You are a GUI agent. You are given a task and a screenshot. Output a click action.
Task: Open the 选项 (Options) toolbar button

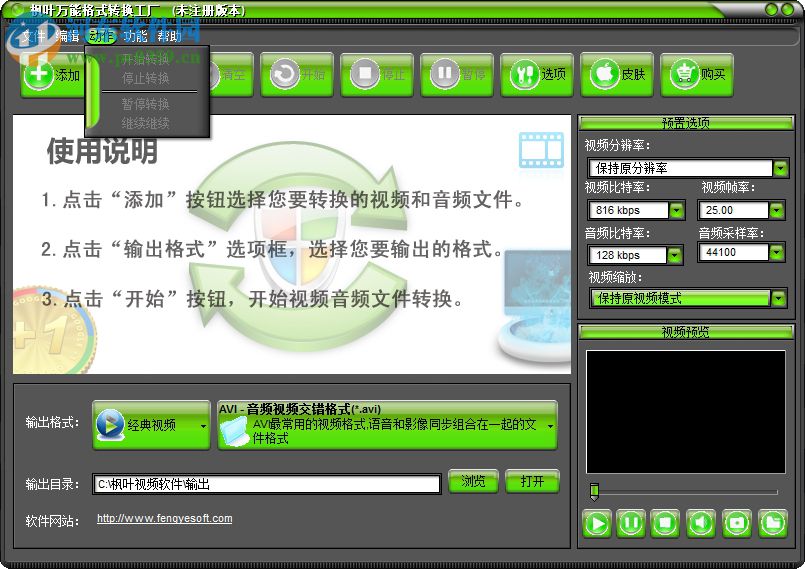coord(537,75)
